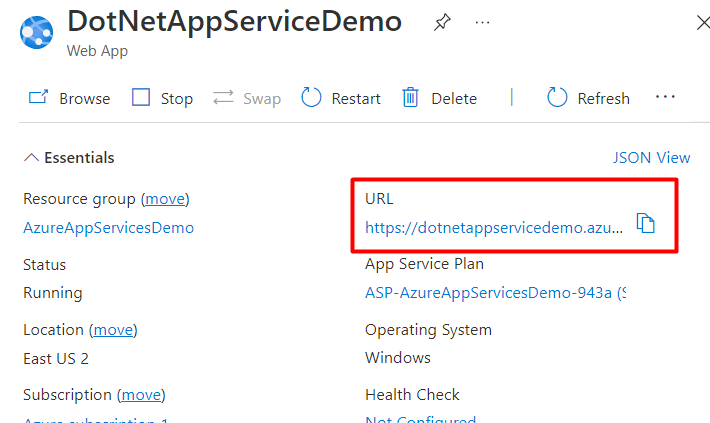This screenshot has width=710, height=423.
Task: Close the web app blade
Action: pos(703,22)
